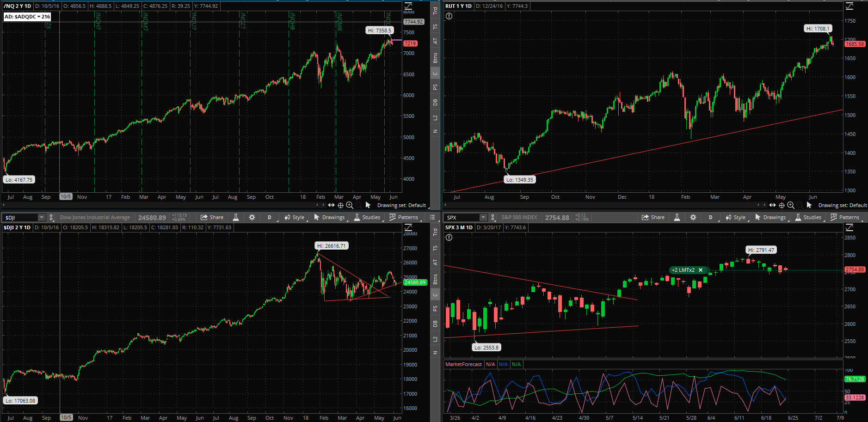The image size is (868, 422).
Task: Open SPX symbol dropdown arrow
Action: click(483, 217)
